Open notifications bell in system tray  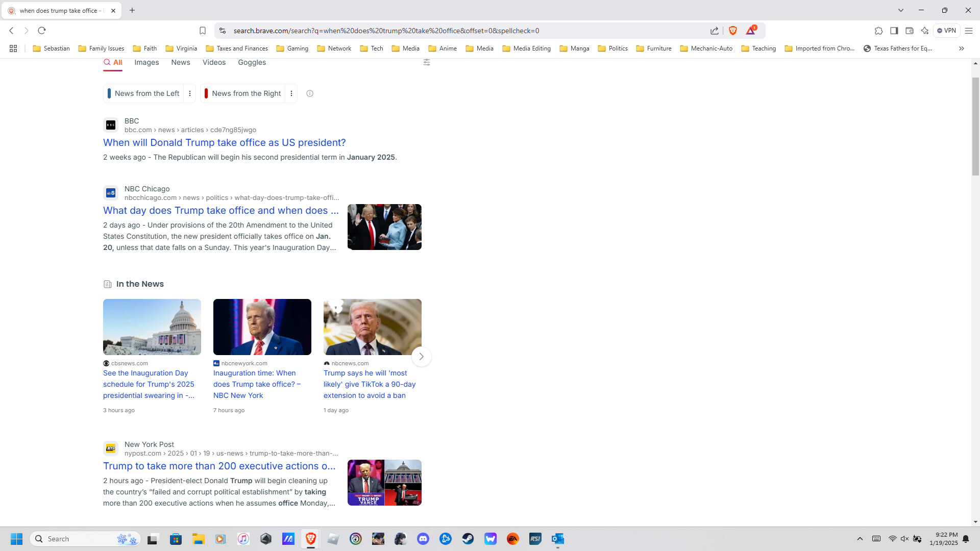tap(966, 539)
